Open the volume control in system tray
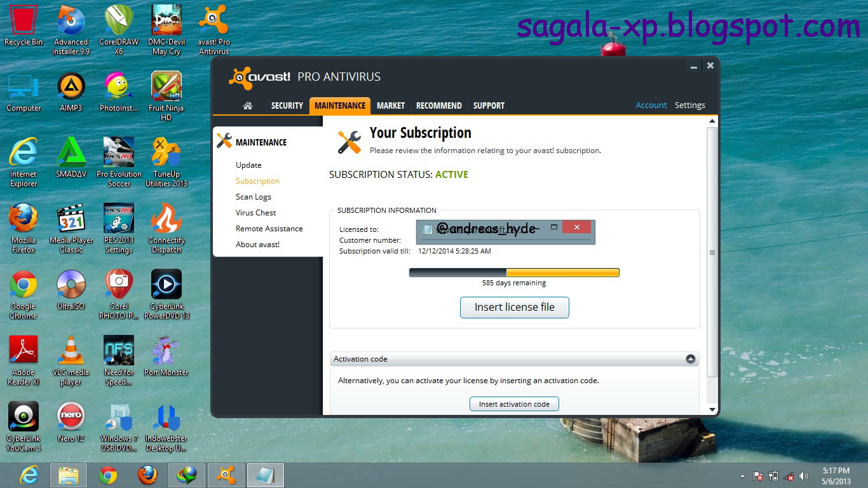868x488 pixels. point(804,476)
